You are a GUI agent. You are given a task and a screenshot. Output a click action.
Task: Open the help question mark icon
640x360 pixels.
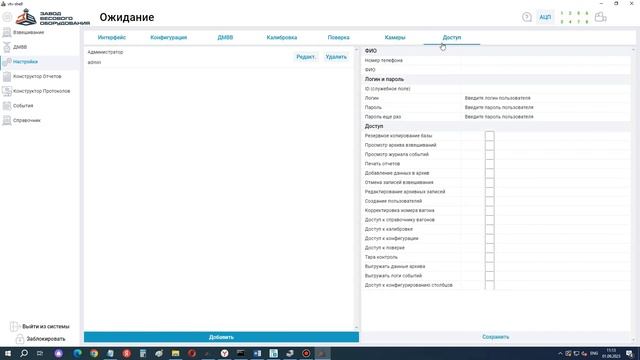pyautogui.click(x=527, y=17)
